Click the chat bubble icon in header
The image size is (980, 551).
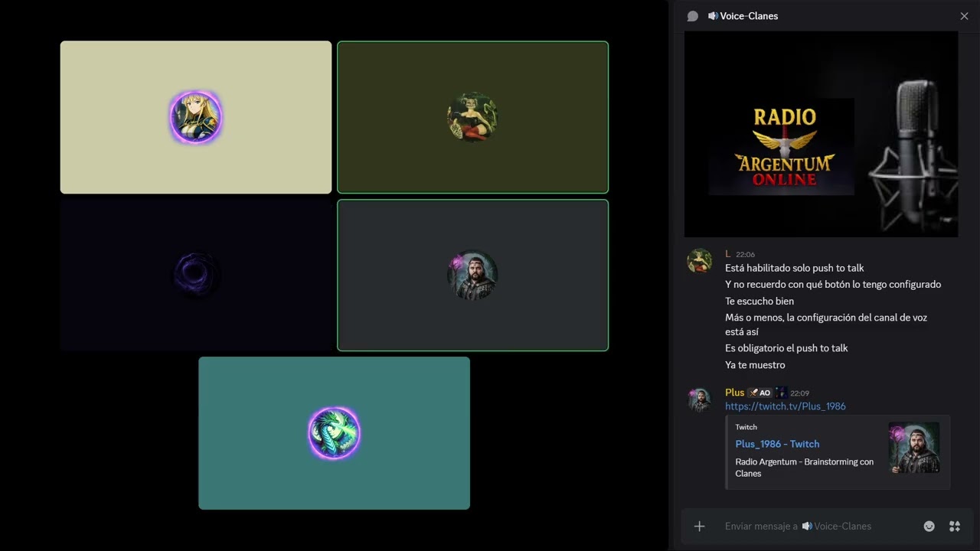pyautogui.click(x=693, y=16)
